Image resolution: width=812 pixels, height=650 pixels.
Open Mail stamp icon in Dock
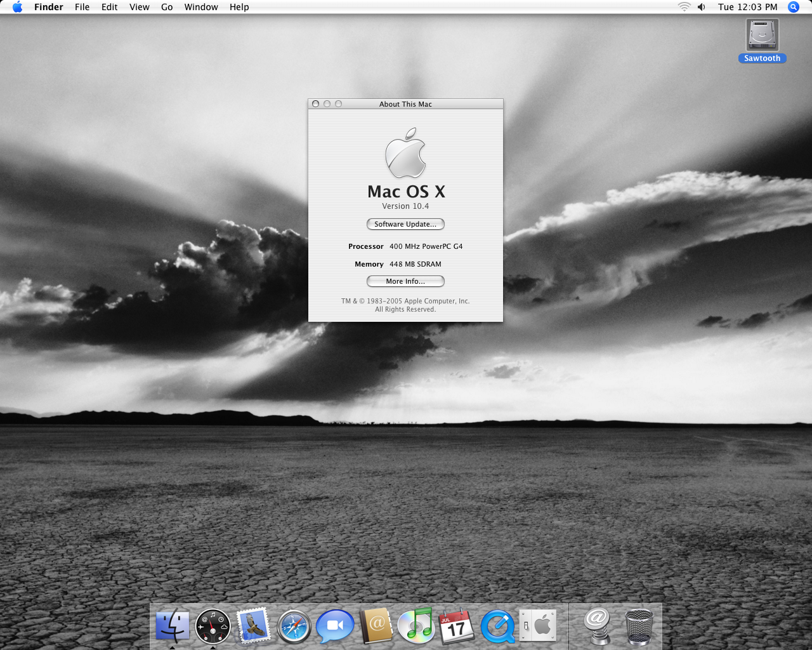[x=254, y=626]
